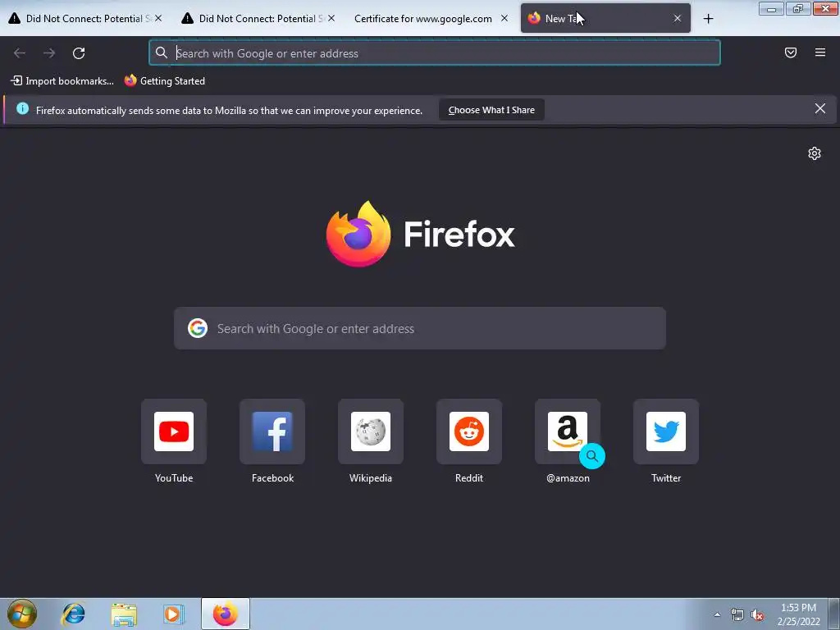This screenshot has width=840, height=630.
Task: Click the center Google search box
Action: (420, 328)
